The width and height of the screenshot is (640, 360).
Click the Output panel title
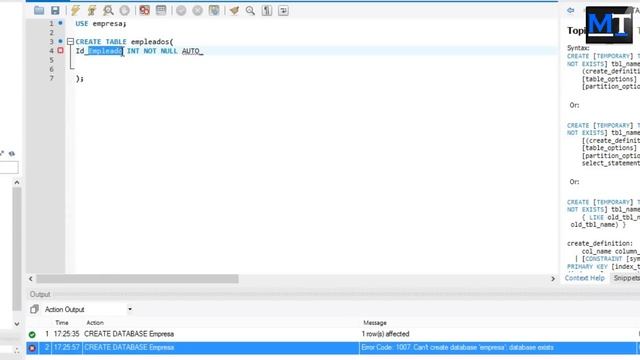click(x=40, y=294)
